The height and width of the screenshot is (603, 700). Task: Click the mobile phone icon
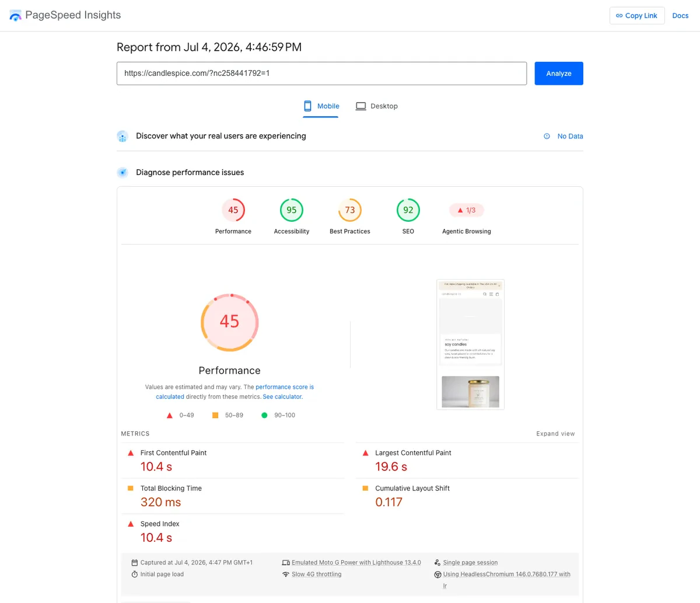tap(307, 106)
